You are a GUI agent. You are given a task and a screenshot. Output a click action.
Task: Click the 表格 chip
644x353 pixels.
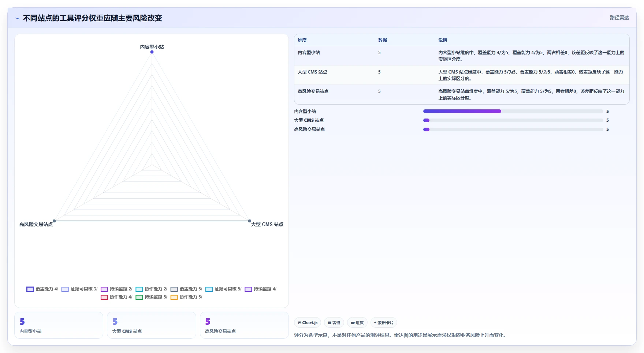pos(334,323)
